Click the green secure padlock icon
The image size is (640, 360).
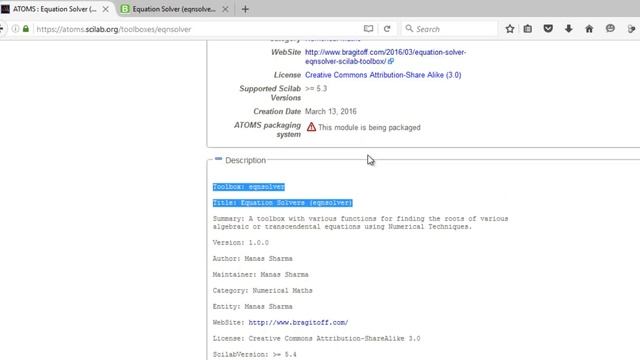(x=26, y=29)
